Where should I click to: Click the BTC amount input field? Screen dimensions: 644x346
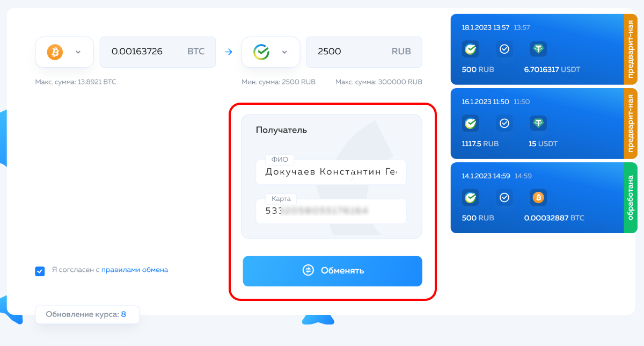[x=158, y=52]
